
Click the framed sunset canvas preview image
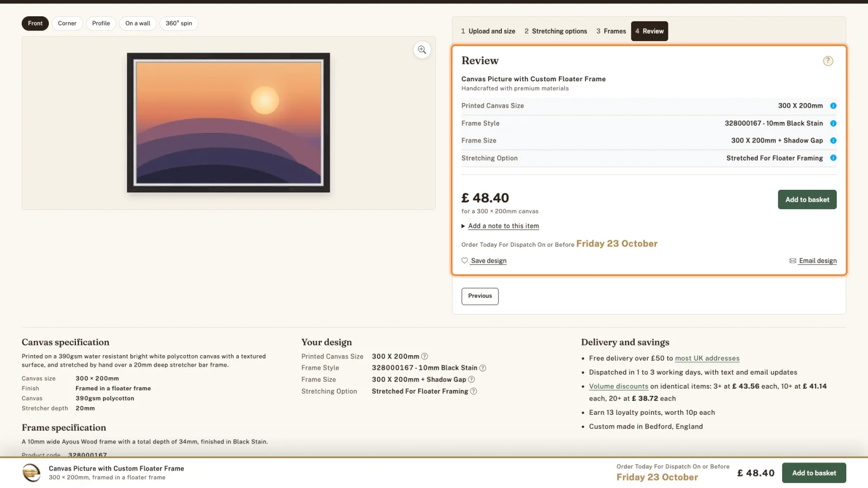tap(228, 123)
